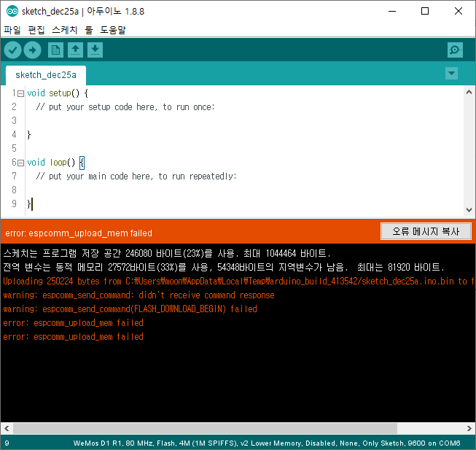Click the 오류 메시지 복사 button
This screenshot has height=450, width=476.
click(x=426, y=231)
